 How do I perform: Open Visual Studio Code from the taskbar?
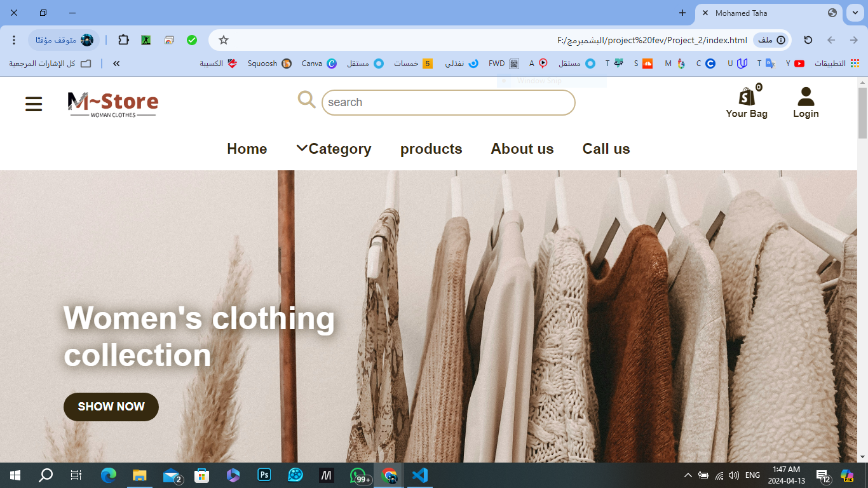coord(419,475)
